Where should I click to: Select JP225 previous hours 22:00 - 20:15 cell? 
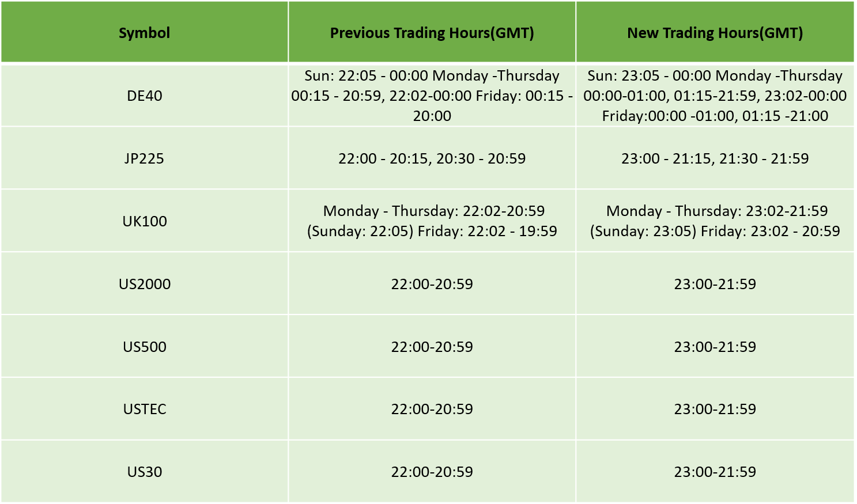tap(432, 158)
